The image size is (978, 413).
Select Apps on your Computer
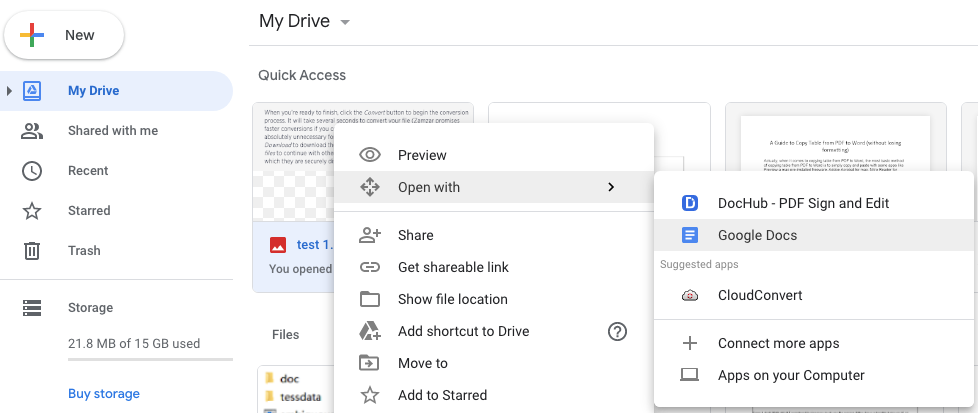point(814,375)
